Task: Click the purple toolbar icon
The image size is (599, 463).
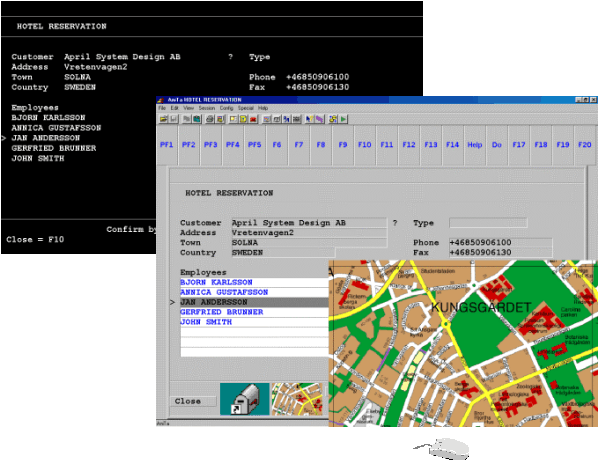Action: click(320, 119)
